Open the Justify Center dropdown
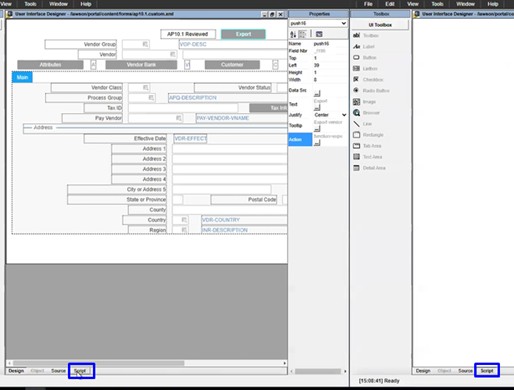Viewport: 514px width, 390px height. coord(344,115)
